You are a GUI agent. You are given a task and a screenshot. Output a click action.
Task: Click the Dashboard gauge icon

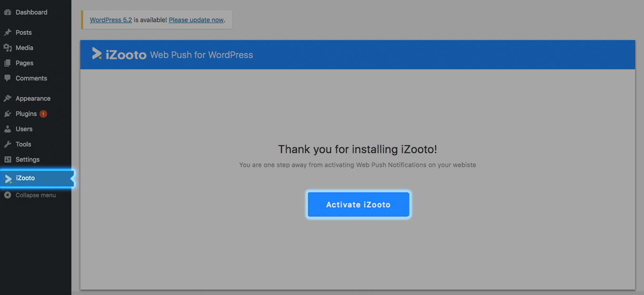pos(8,12)
